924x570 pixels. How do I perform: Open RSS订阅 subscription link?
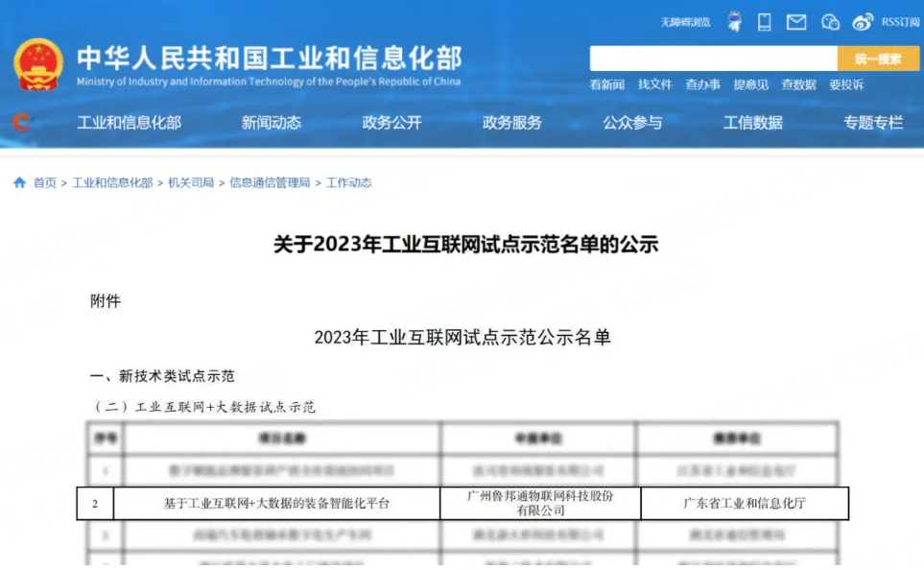900,21
